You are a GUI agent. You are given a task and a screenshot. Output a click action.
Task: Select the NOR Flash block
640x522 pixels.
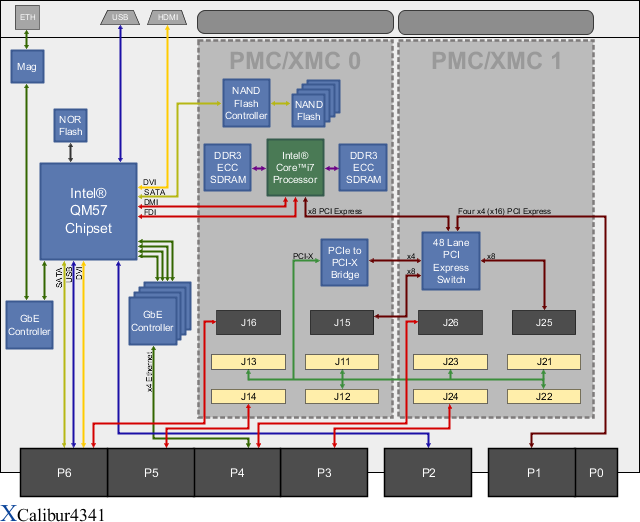(70, 126)
